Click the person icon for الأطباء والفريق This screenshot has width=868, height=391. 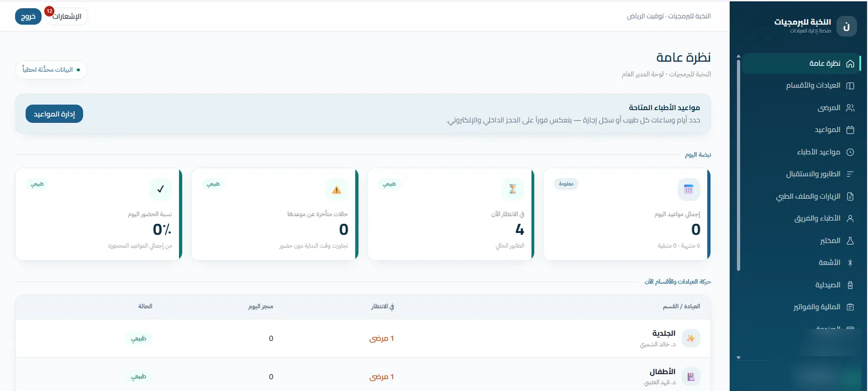[x=850, y=218]
